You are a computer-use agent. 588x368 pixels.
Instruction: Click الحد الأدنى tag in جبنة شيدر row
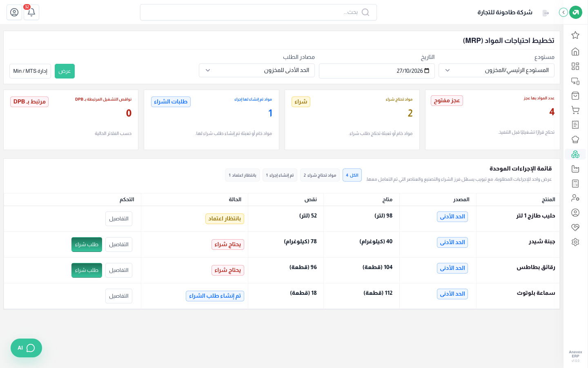[x=452, y=242]
